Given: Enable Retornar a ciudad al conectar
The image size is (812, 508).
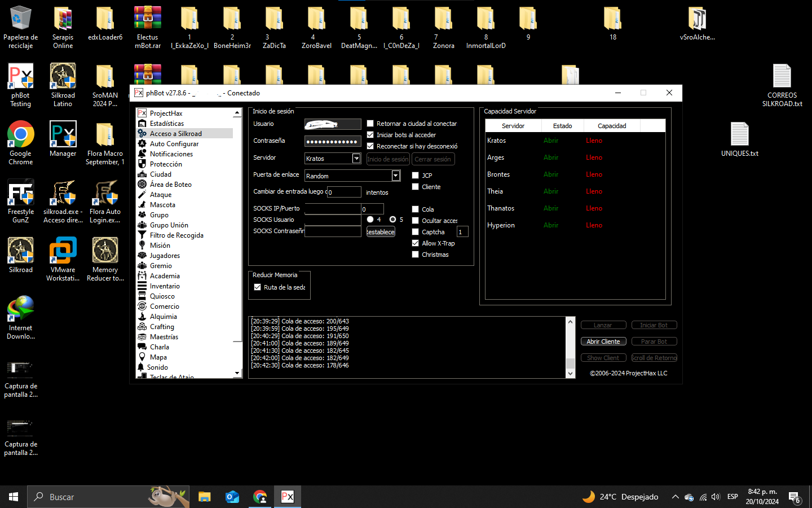Looking at the screenshot, I should [x=370, y=124].
